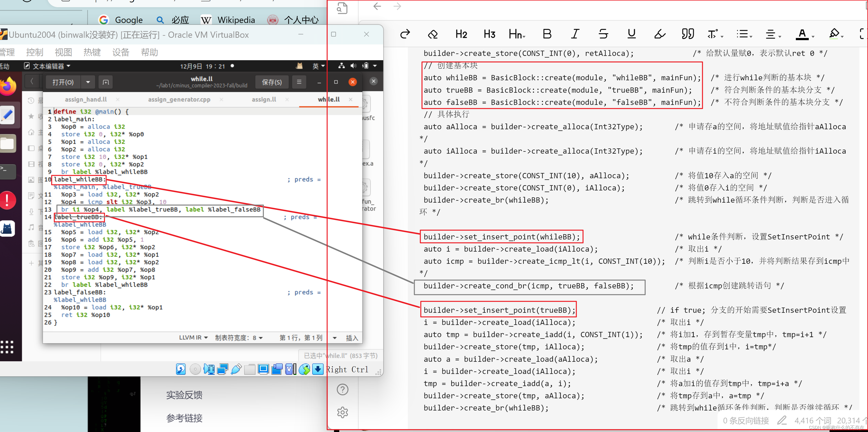Open the font color dropdown arrow
This screenshot has height=432, width=868.
tap(813, 36)
